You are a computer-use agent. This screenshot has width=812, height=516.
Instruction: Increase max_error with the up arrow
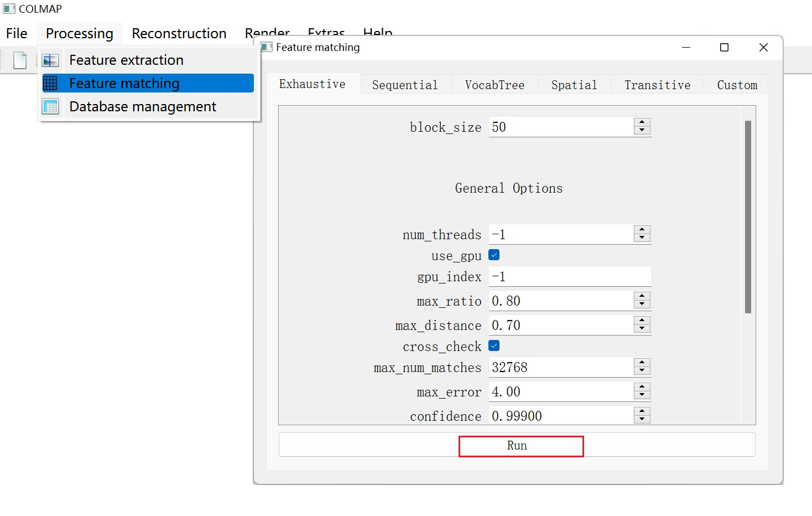tap(642, 387)
